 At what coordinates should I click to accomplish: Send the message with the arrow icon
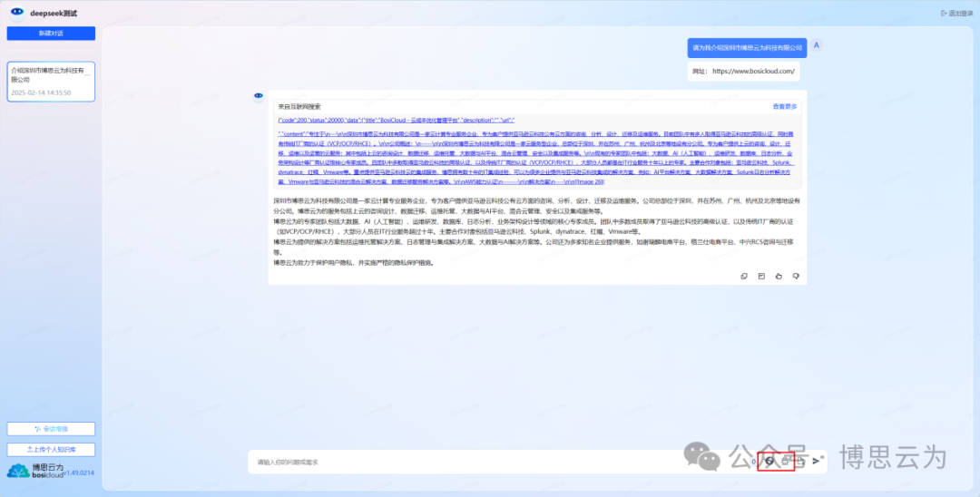tap(817, 461)
